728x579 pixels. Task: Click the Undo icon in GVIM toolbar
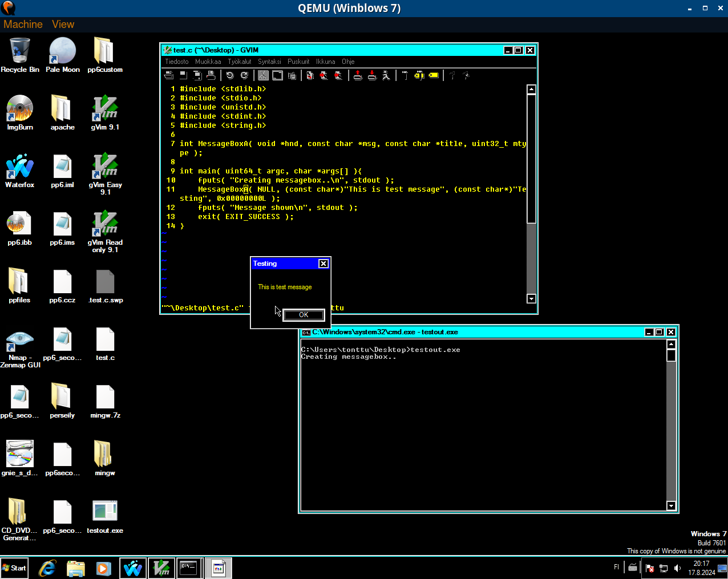(x=230, y=75)
